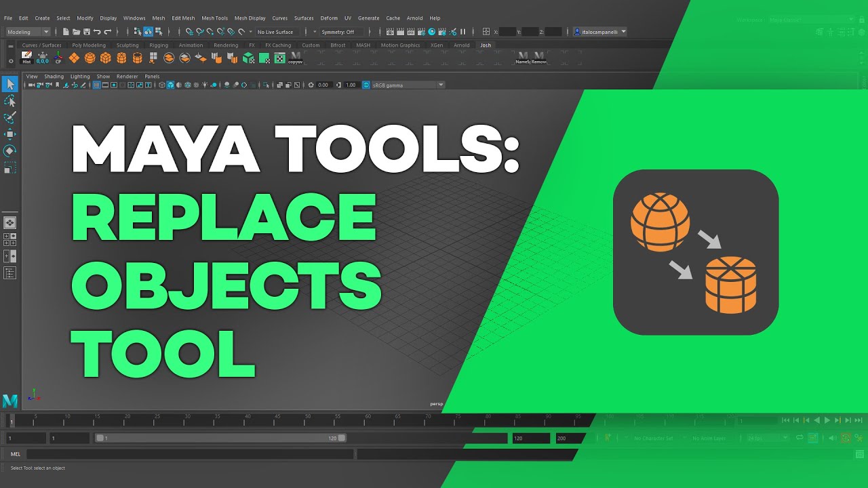Click the playback end field showing 120
Image resolution: width=868 pixels, height=488 pixels.
pos(531,439)
